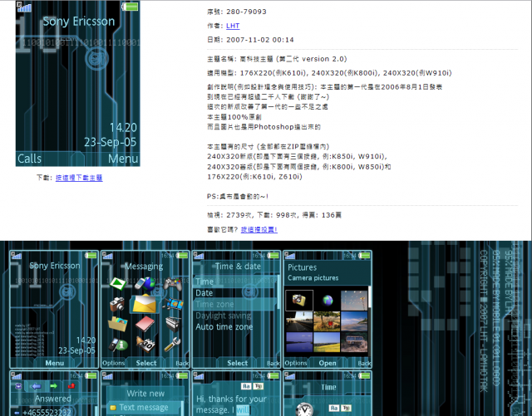532x416 pixels.
Task: Click red missed call tab icon
Action: pyautogui.click(x=71, y=386)
